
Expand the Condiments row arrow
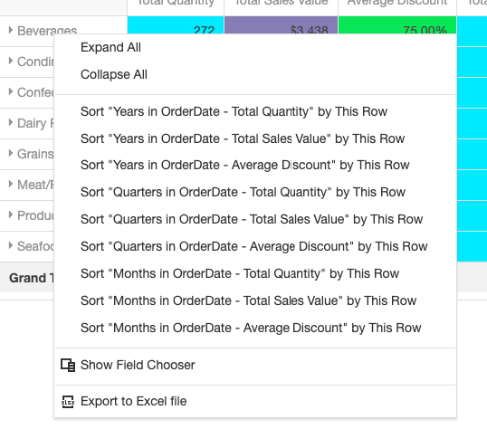[11, 61]
